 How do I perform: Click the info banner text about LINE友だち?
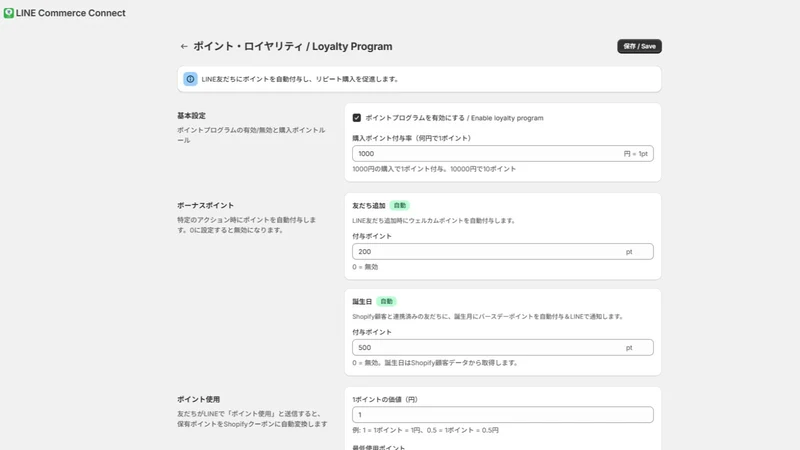pyautogui.click(x=300, y=79)
